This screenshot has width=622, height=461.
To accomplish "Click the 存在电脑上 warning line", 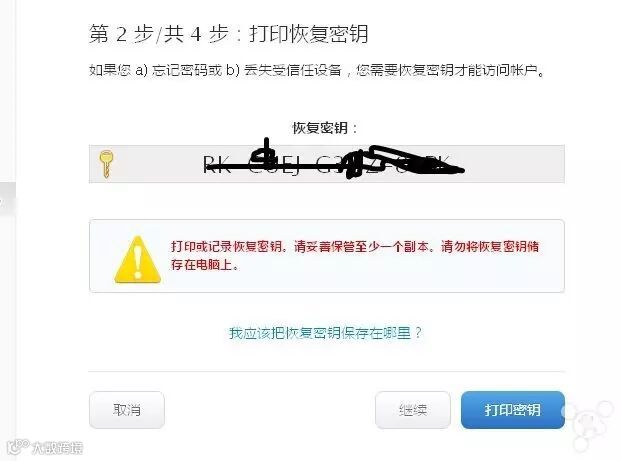I will (205, 265).
